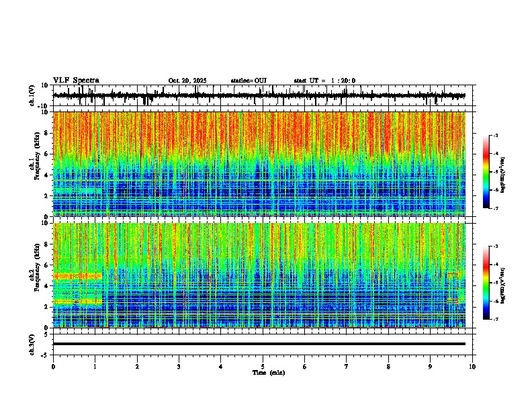Click the "-5" tick on ch.3(V) axis
The width and height of the screenshot is (532, 411).
[x=45, y=355]
